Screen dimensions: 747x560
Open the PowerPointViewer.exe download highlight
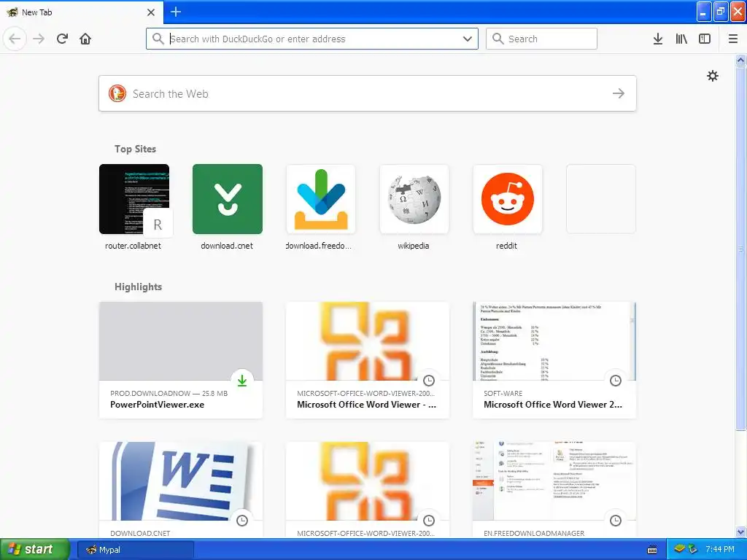tap(181, 360)
